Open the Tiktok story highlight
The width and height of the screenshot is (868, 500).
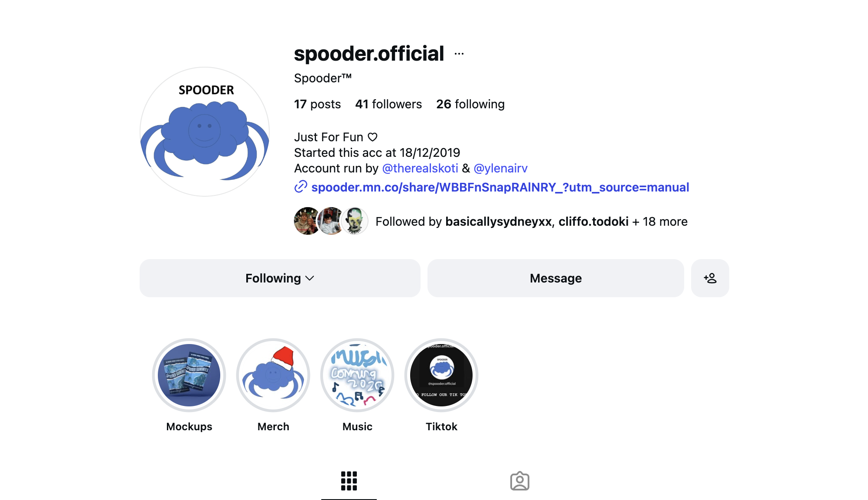[441, 375]
